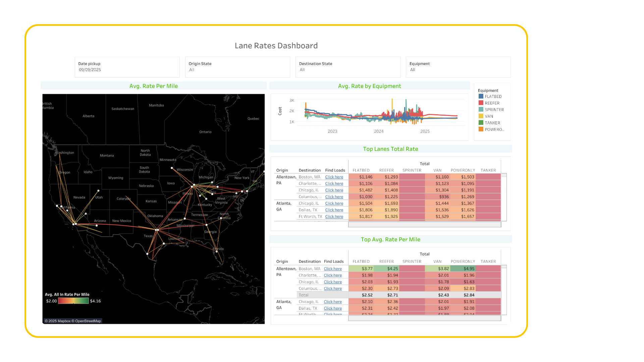Open Click here link for Dallas, TX in Top Lanes

pos(334,210)
